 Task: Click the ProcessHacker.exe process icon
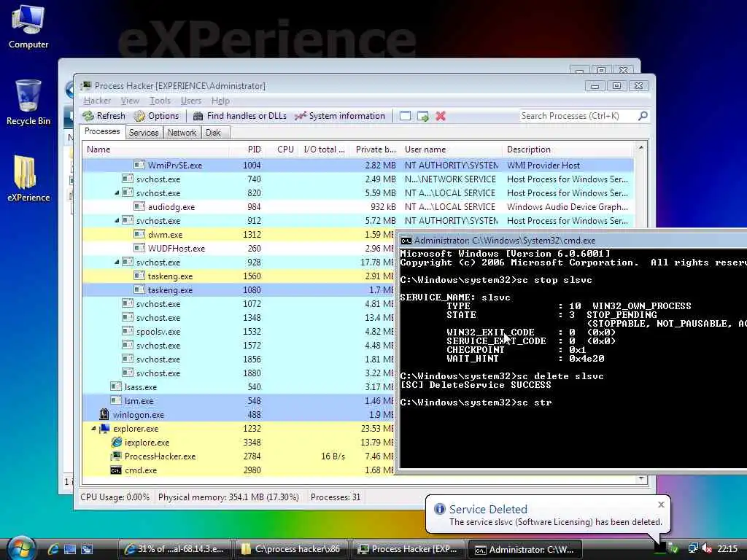(116, 456)
